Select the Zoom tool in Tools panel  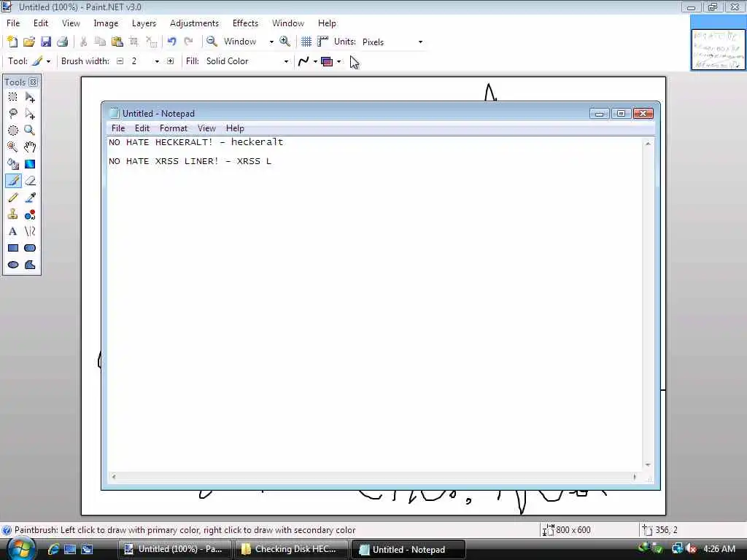pos(30,131)
